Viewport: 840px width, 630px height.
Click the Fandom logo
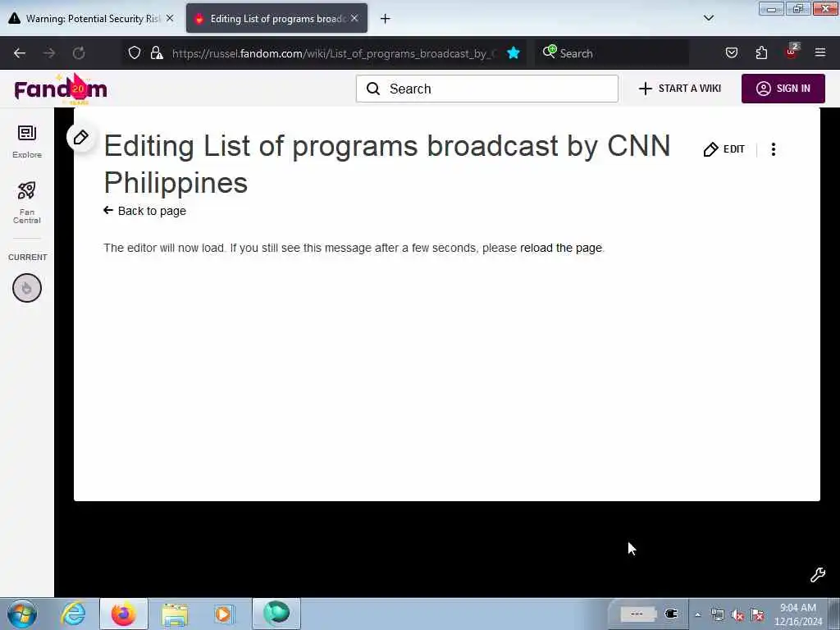(61, 89)
